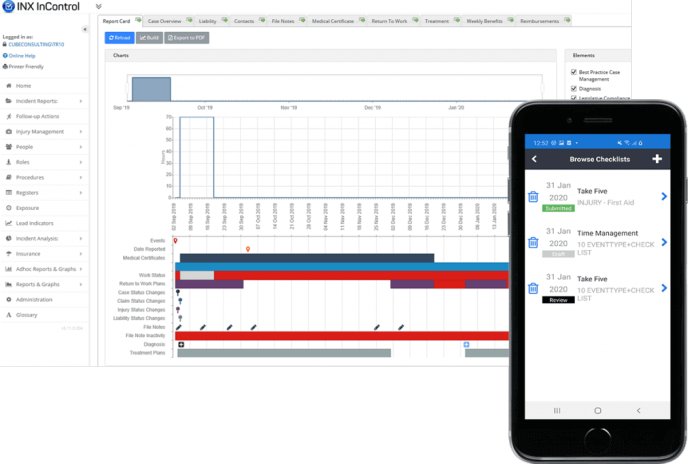Screen dimensions: 696x464
Task: Click the Glossary letter icon
Action: click(x=8, y=315)
